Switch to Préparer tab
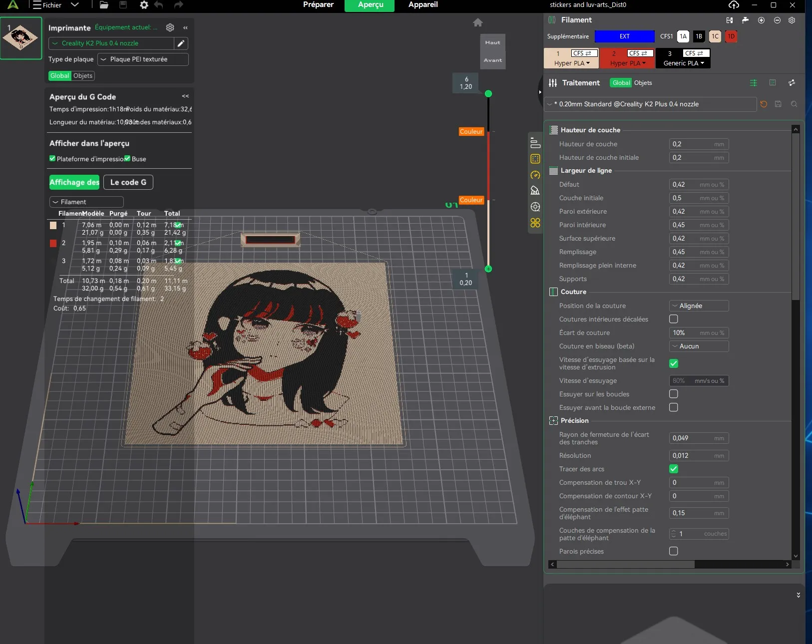This screenshot has width=812, height=644. (x=318, y=5)
